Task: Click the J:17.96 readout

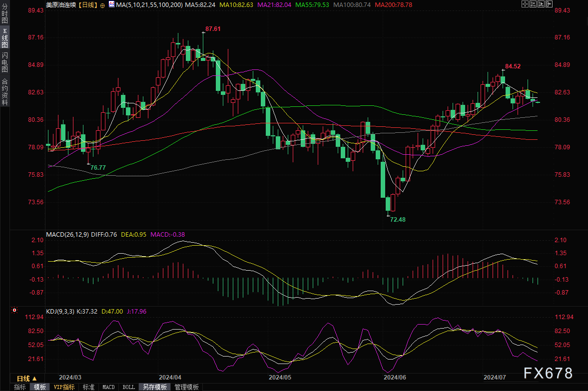Action: coord(136,312)
